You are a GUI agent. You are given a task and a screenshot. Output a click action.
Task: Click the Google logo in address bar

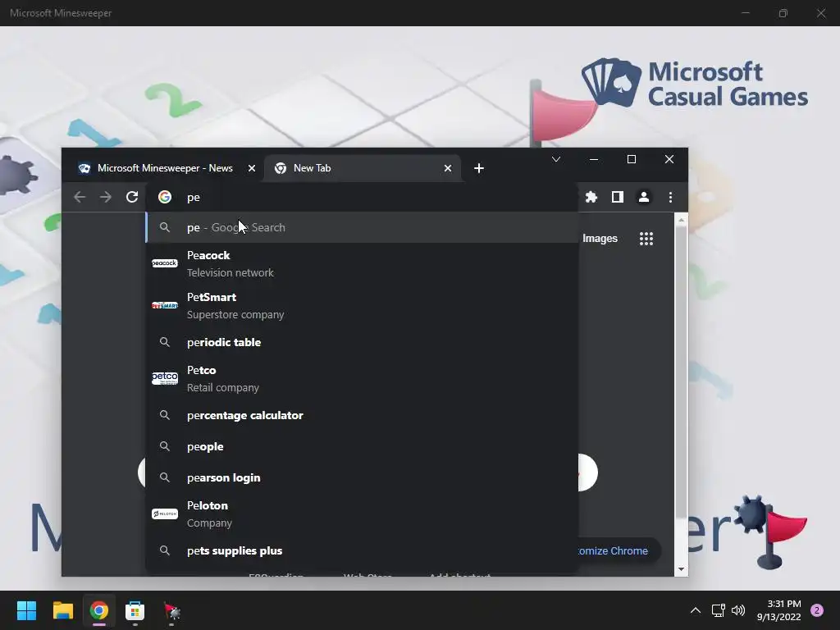point(165,197)
